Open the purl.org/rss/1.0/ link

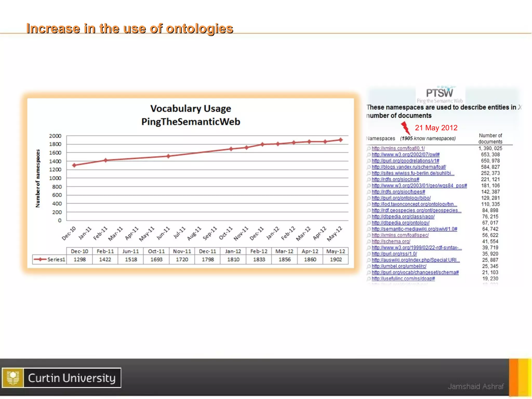(394, 254)
